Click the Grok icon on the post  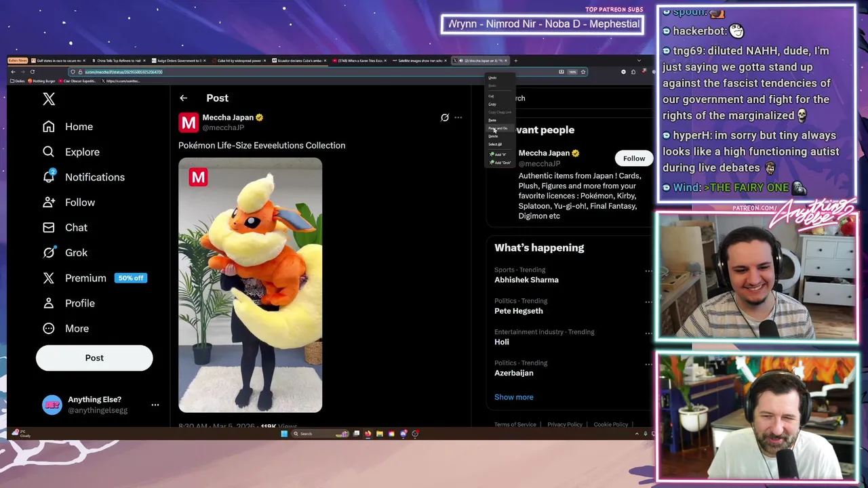[x=445, y=117]
